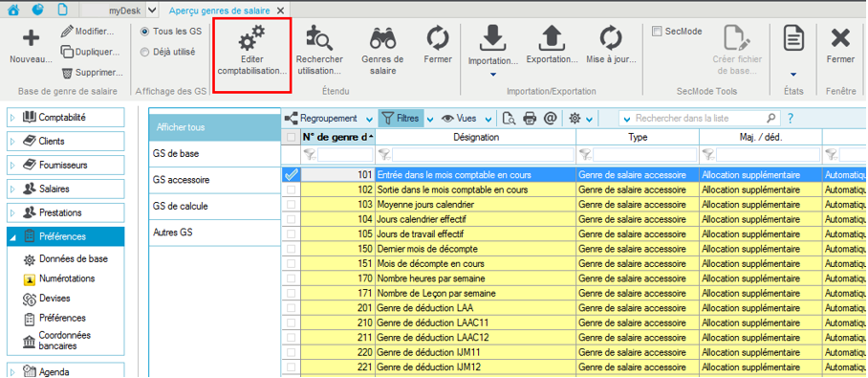
Task: Click Exportation upload icon
Action: tap(552, 45)
